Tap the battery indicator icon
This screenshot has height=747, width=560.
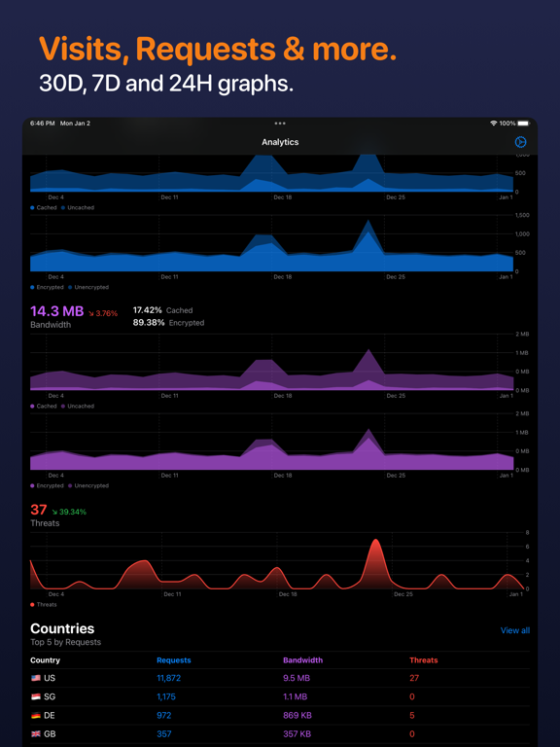[523, 124]
